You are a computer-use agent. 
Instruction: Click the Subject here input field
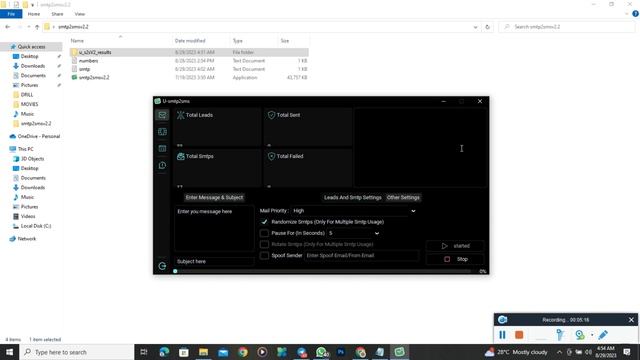coord(214,262)
